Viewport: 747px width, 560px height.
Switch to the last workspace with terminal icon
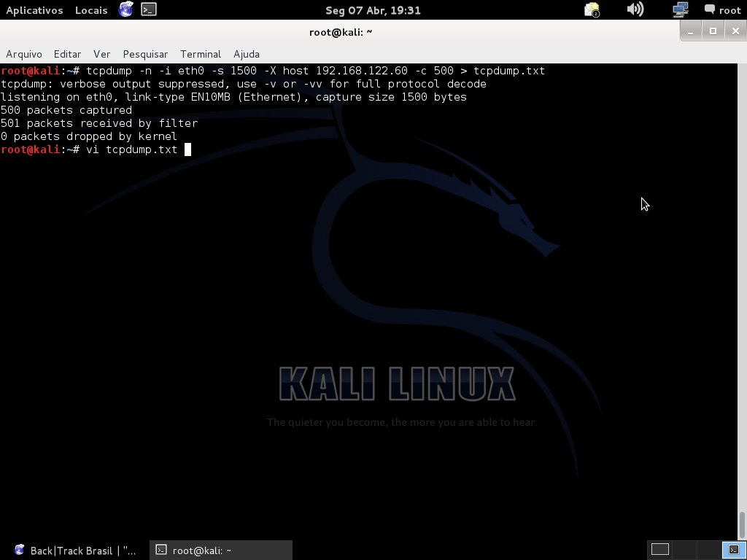coord(734,550)
